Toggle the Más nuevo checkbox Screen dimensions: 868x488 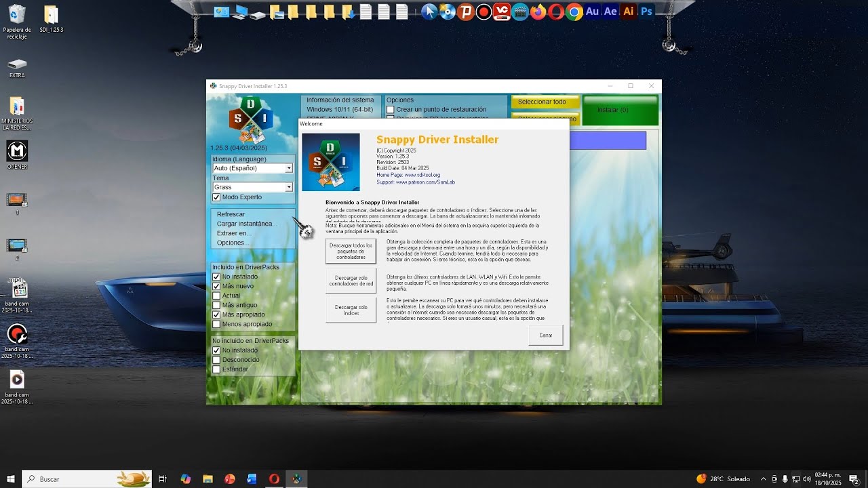[x=216, y=286]
